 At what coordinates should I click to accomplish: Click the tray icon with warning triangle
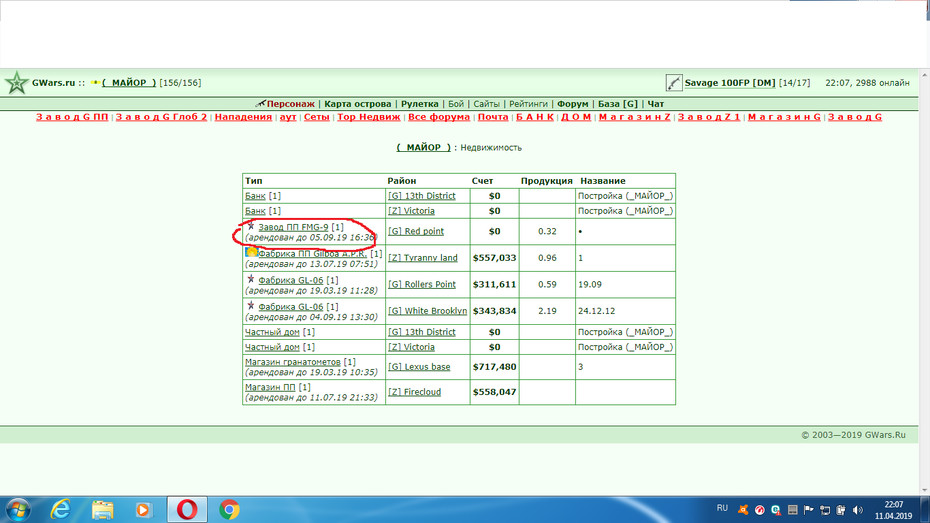tap(776, 510)
